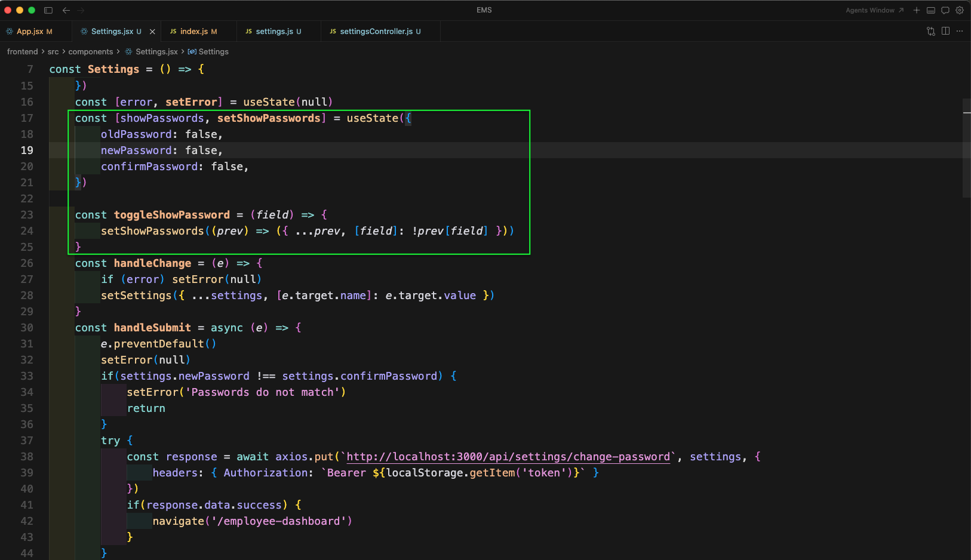Click line number 38 in the gutter

pos(27,457)
